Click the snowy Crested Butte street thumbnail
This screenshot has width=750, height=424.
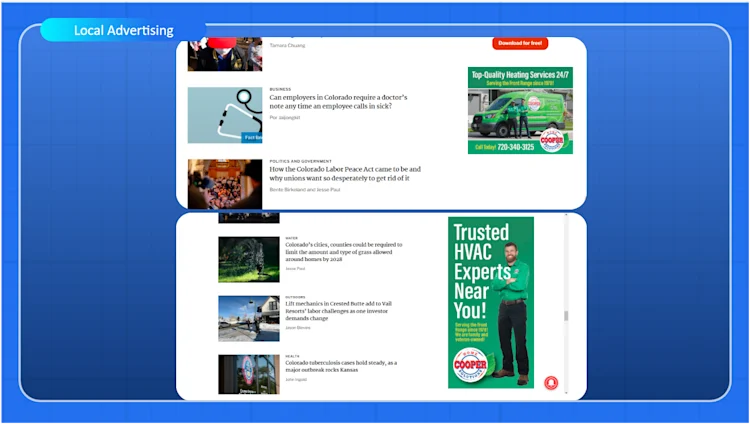coord(249,318)
